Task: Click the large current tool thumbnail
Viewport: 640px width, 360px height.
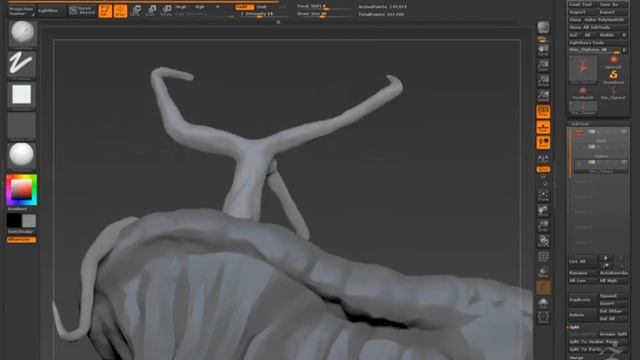Action: tap(583, 69)
